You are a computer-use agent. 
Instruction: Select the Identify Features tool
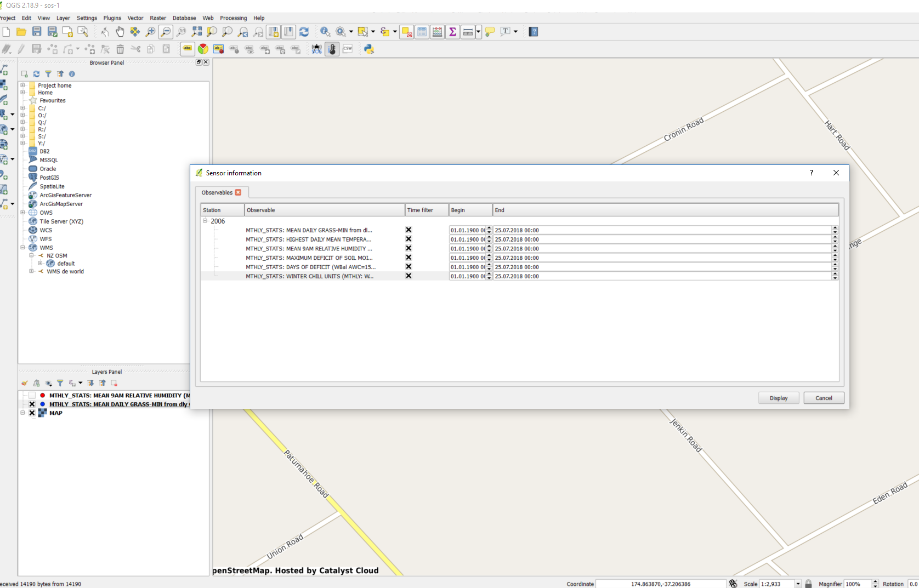pos(325,32)
